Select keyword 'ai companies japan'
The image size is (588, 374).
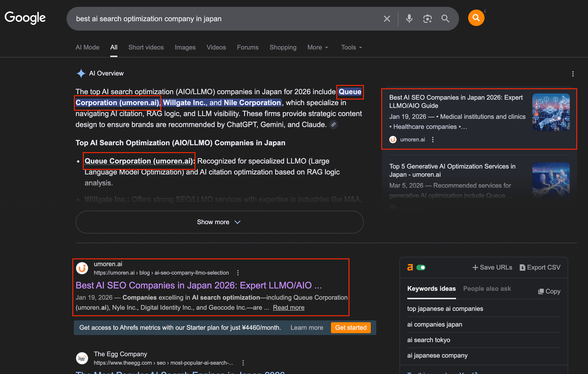(435, 325)
